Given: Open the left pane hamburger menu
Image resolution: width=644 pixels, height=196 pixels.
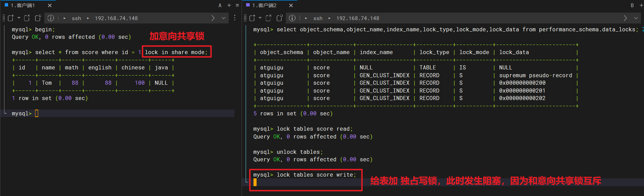Looking at the screenshot, I should pyautogui.click(x=237, y=5).
